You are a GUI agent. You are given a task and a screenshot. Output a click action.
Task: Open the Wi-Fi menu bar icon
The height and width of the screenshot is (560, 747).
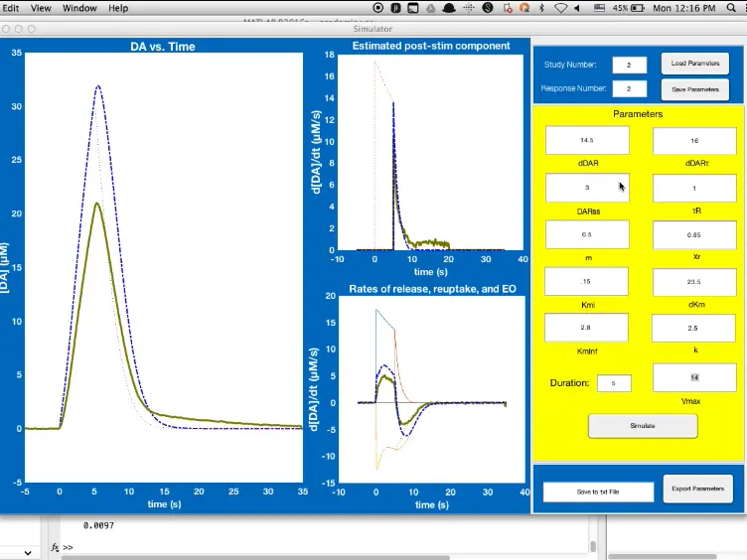(x=560, y=8)
